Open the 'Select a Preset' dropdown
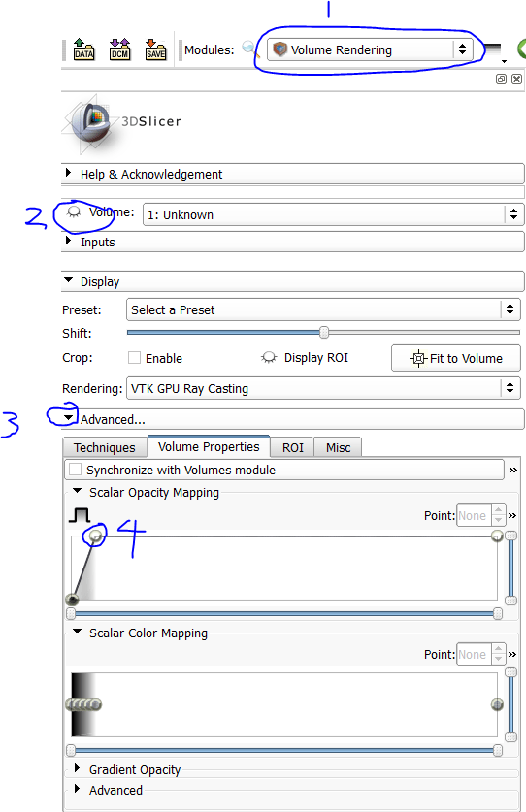 pyautogui.click(x=323, y=309)
